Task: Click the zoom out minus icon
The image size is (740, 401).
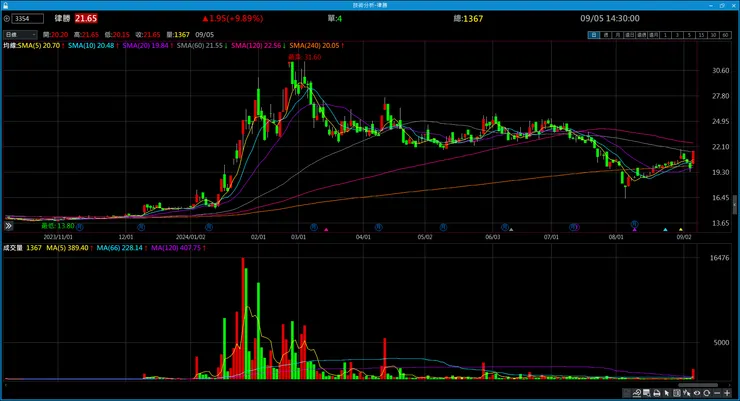Action: [717, 393]
